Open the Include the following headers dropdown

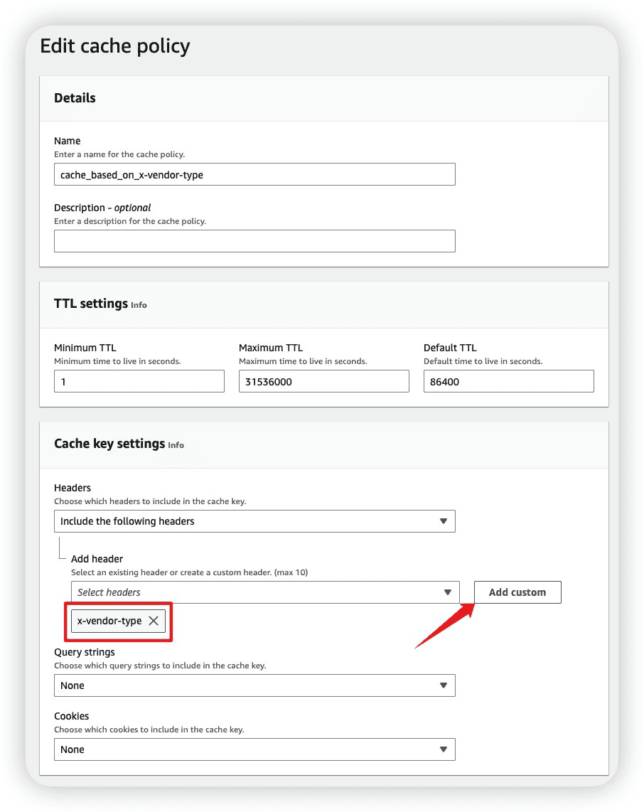click(x=254, y=521)
